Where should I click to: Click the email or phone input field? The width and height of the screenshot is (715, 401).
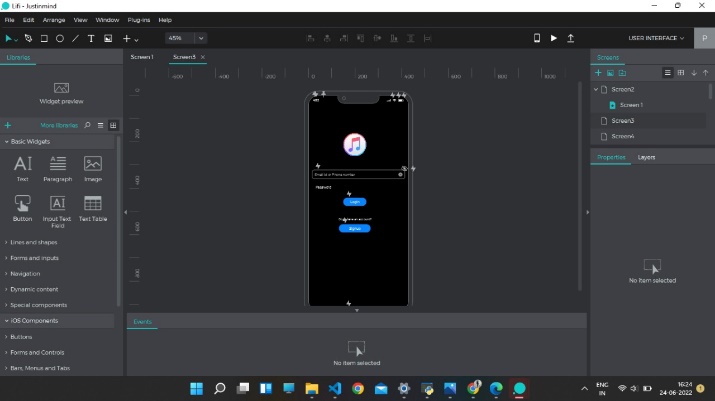358,174
